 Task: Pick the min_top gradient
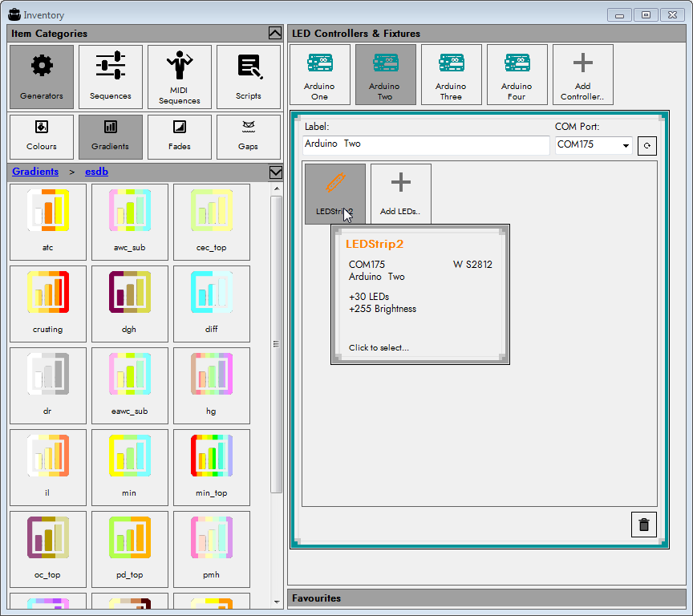(212, 468)
